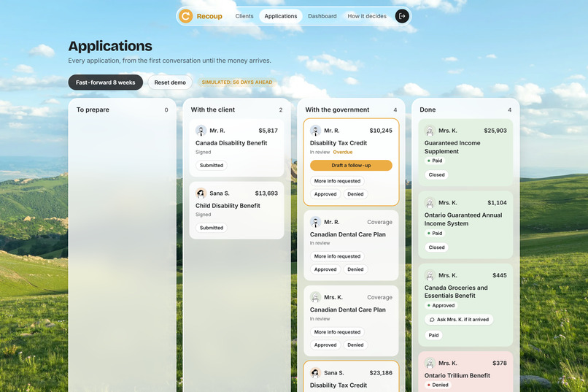Click Mrs. K. avatar on Canadian Dental Care Plan card
This screenshot has width=588, height=392.
(x=315, y=297)
